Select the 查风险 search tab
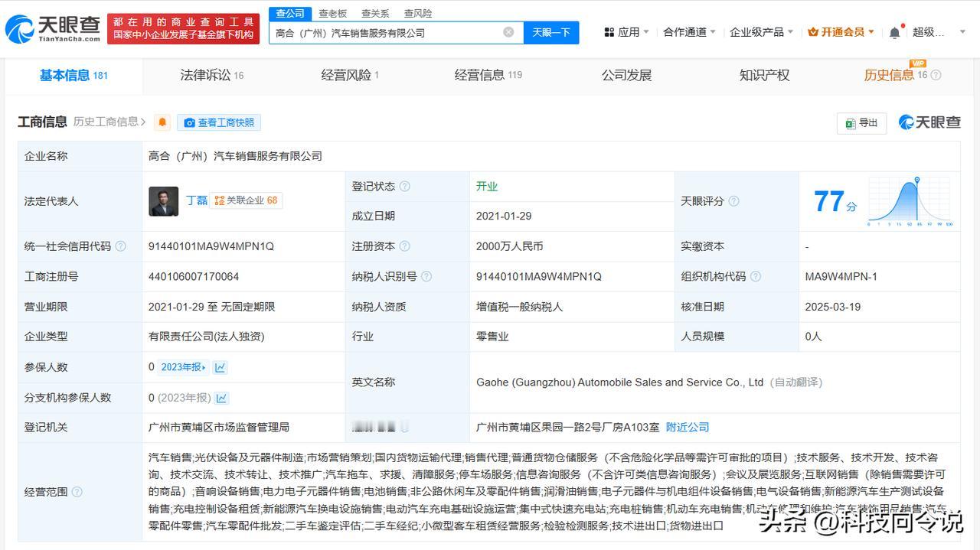The width and height of the screenshot is (980, 550). [x=418, y=13]
